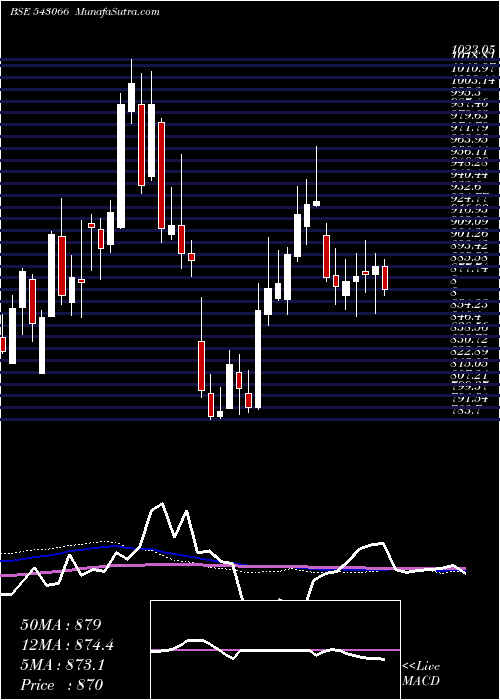Click the last red candlestick on the right
Screen dimensions: 500x700
point(385,278)
